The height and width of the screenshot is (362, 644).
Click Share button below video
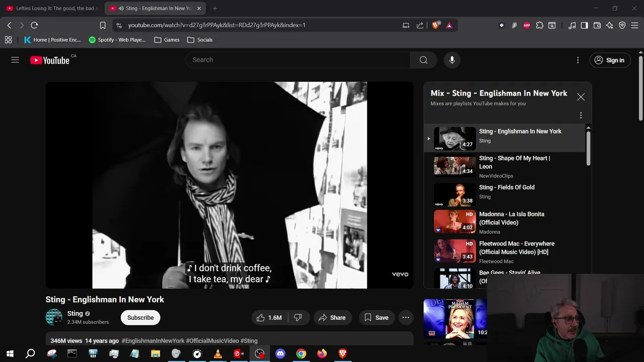332,317
